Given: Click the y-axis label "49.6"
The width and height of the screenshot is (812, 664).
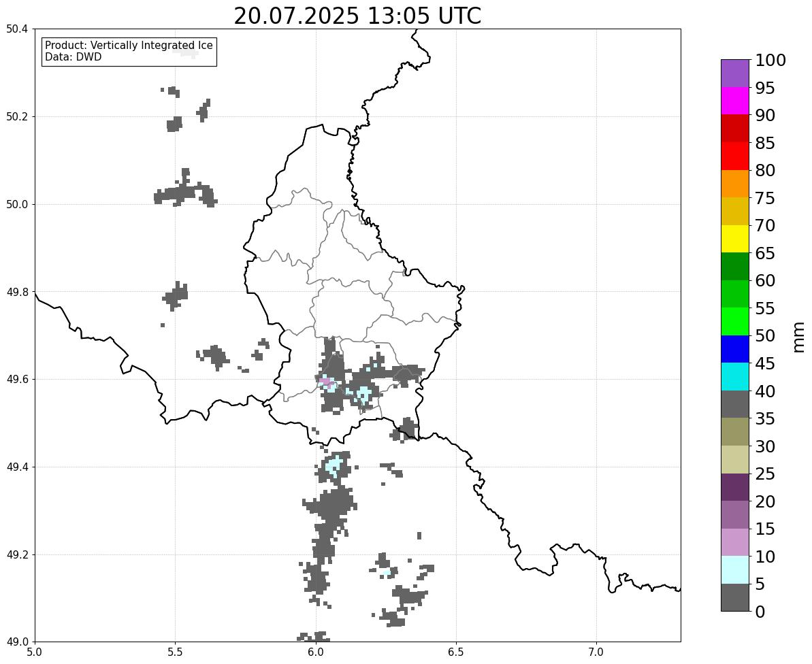Looking at the screenshot, I should [16, 380].
